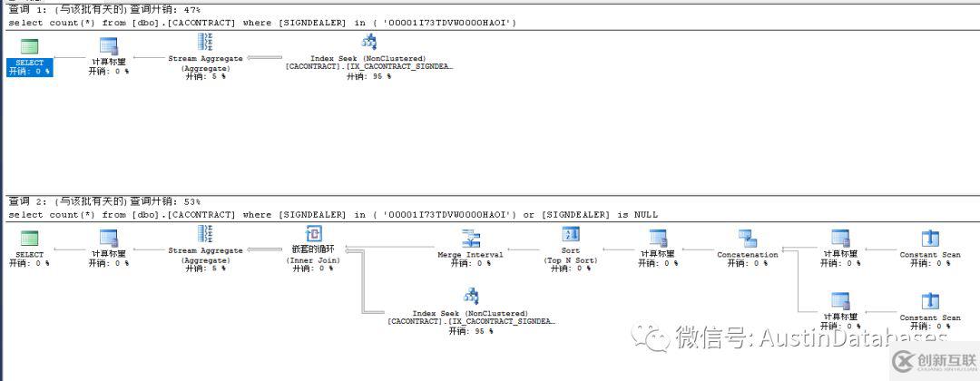Click the '(Top N Sort)' label text
Image resolution: width=980 pixels, height=381 pixels.
point(571,259)
